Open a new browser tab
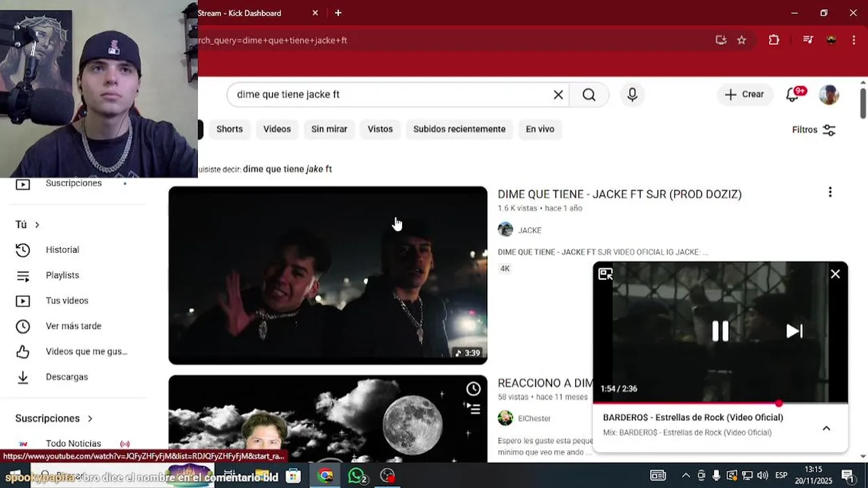The height and width of the screenshot is (488, 868). (x=338, y=13)
